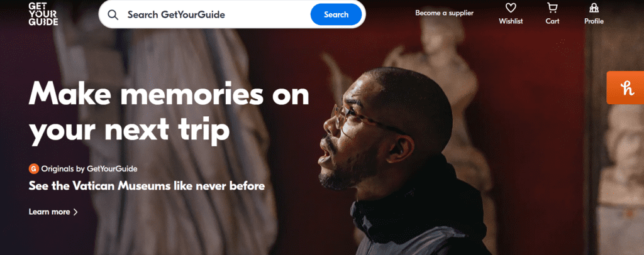Viewport: 644px width, 255px height.
Task: Click the blue Search button
Action: [x=336, y=14]
